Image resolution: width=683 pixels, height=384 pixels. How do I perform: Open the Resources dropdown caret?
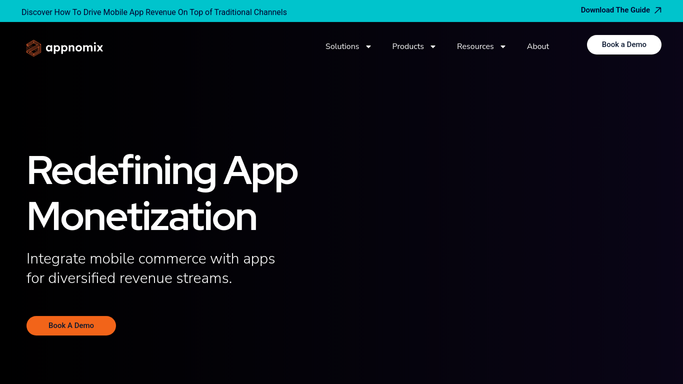click(x=503, y=47)
